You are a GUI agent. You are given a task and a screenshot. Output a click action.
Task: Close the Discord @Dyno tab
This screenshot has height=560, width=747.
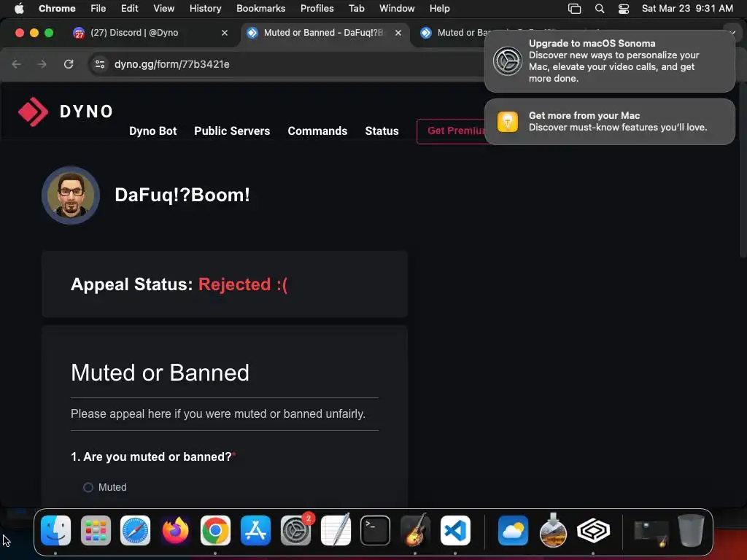(x=225, y=33)
